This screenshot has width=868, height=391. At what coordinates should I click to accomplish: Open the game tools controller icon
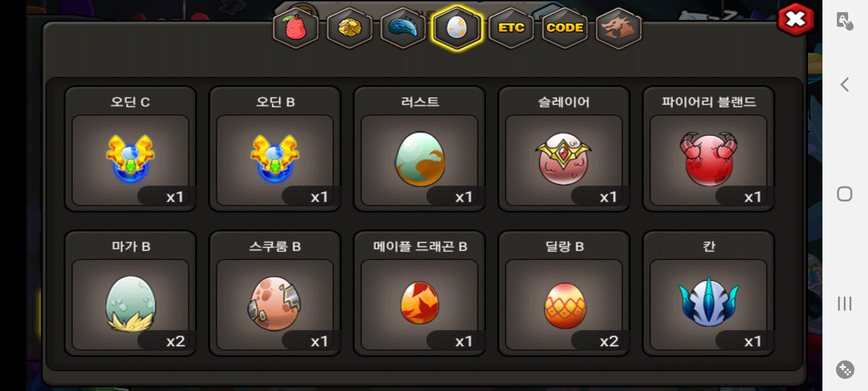coord(845,370)
